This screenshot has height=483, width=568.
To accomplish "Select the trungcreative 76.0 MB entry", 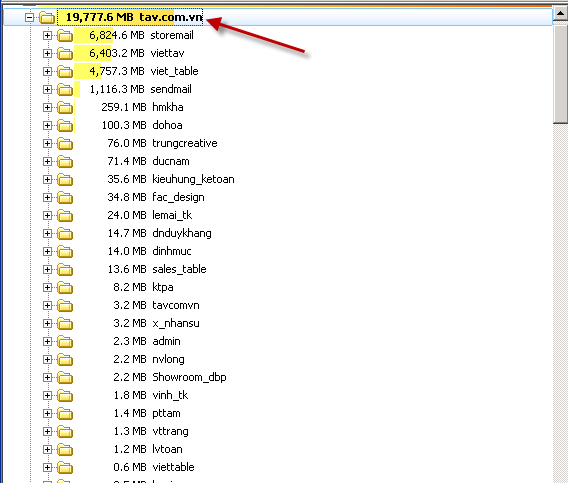I will coord(162,143).
